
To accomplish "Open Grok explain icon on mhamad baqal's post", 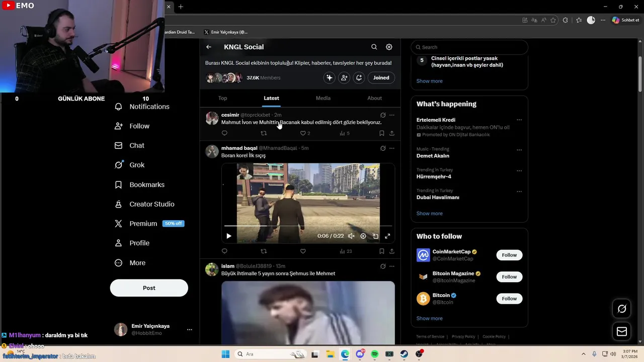I will (383, 148).
